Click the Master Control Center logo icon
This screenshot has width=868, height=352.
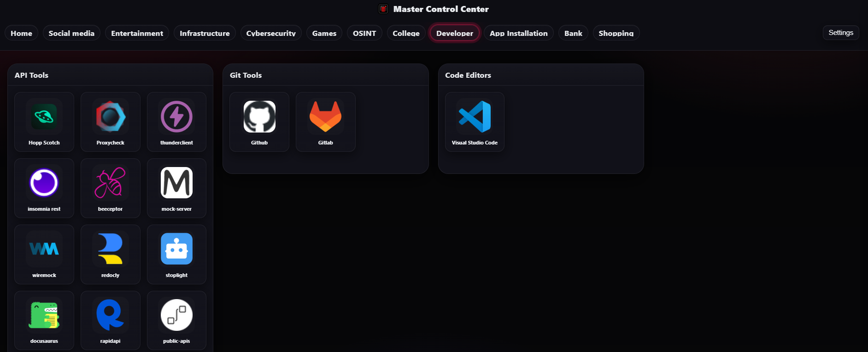tap(383, 9)
